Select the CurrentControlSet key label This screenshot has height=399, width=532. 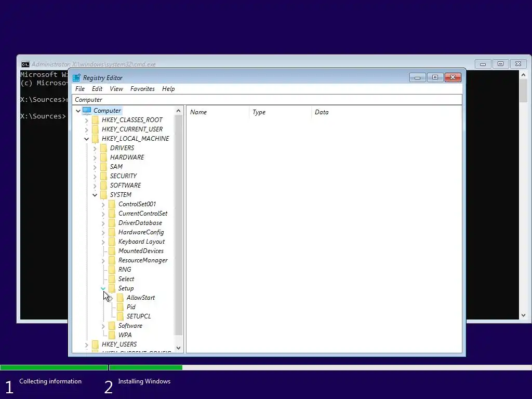point(143,214)
